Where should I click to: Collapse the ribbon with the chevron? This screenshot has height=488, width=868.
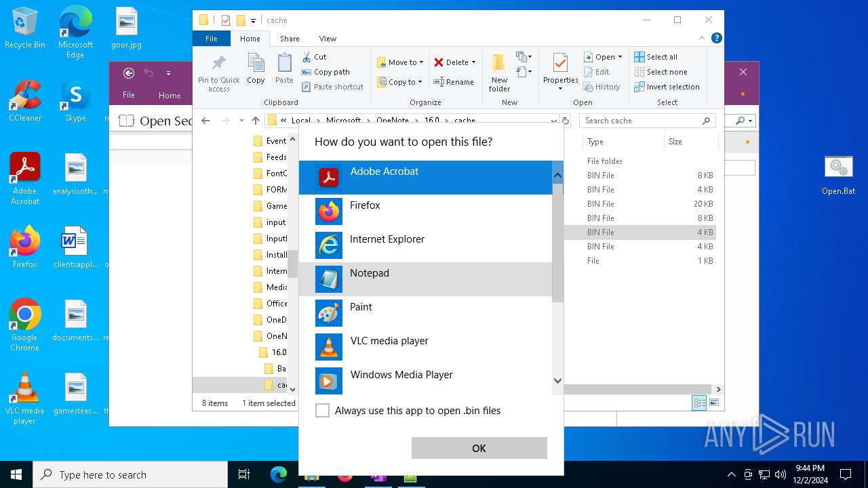pyautogui.click(x=703, y=39)
